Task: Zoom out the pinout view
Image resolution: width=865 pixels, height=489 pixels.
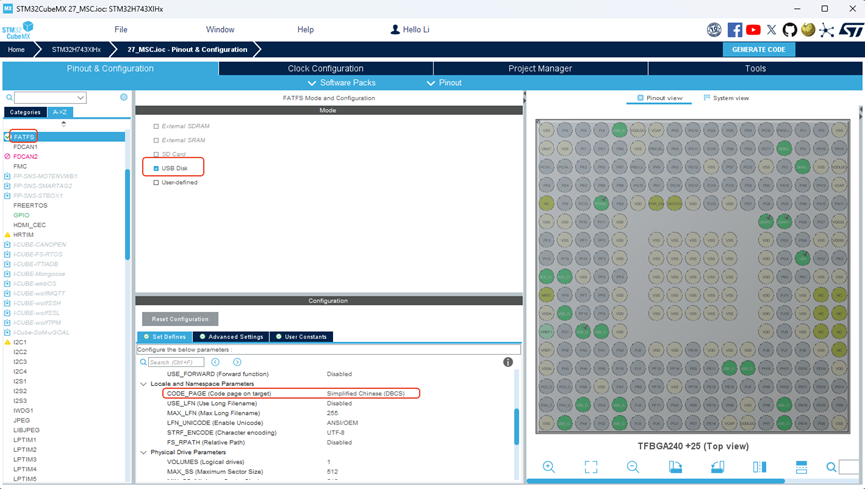Action: (x=633, y=467)
